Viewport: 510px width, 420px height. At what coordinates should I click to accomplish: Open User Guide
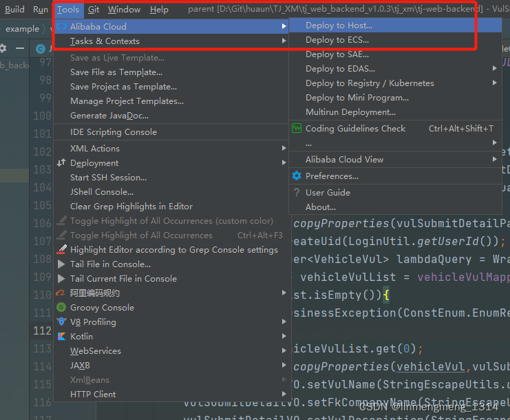click(395, 193)
